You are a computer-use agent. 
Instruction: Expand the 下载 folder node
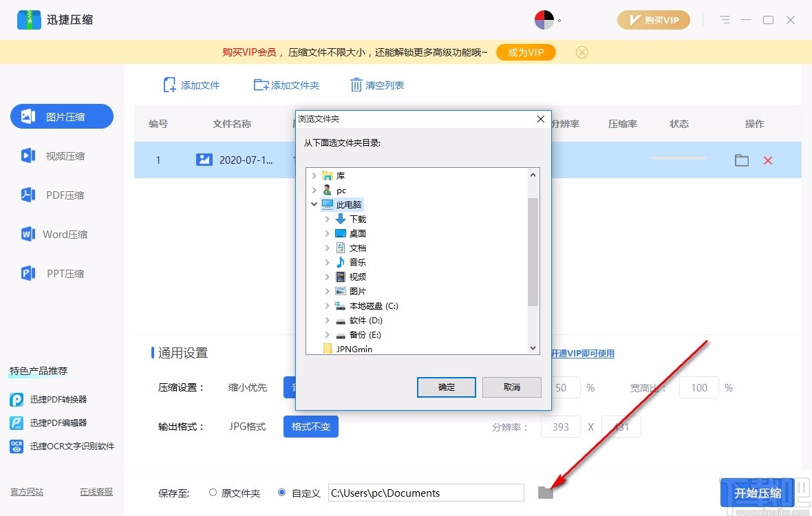(x=328, y=219)
